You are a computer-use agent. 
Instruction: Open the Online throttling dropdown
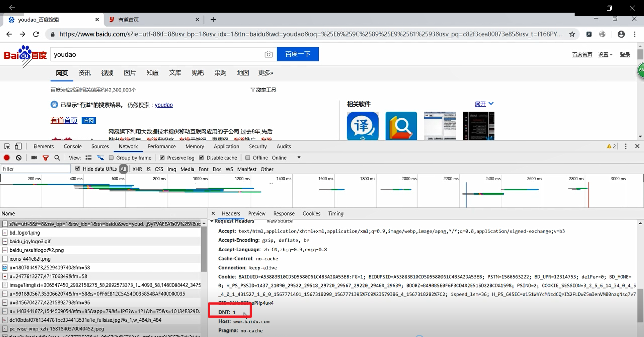[286, 158]
